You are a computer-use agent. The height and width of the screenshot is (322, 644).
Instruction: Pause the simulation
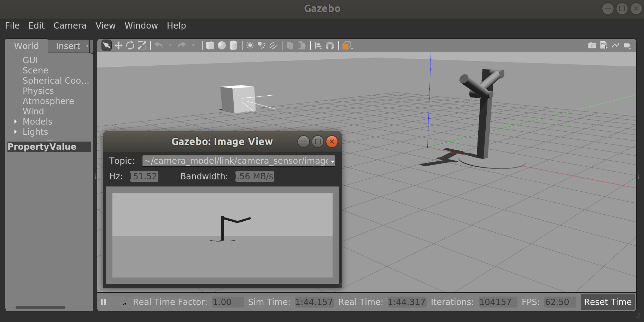coord(104,302)
